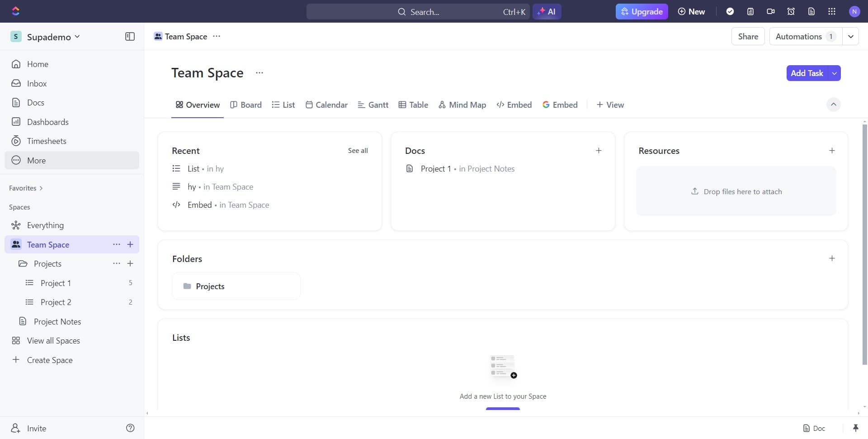Click the Upgrade button
The image size is (868, 439).
(642, 11)
